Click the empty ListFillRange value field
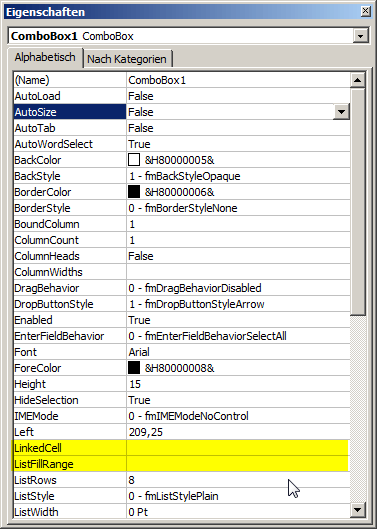This screenshot has width=377, height=529. coord(238,464)
